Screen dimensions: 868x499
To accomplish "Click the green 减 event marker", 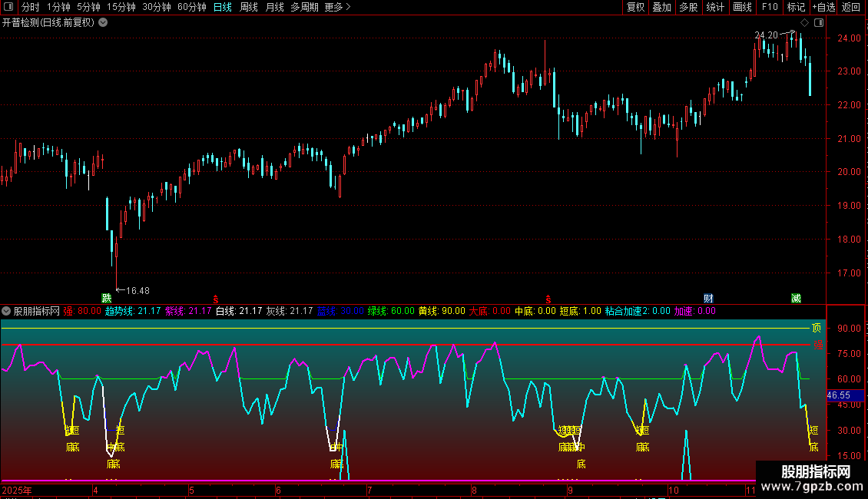I will pos(796,298).
